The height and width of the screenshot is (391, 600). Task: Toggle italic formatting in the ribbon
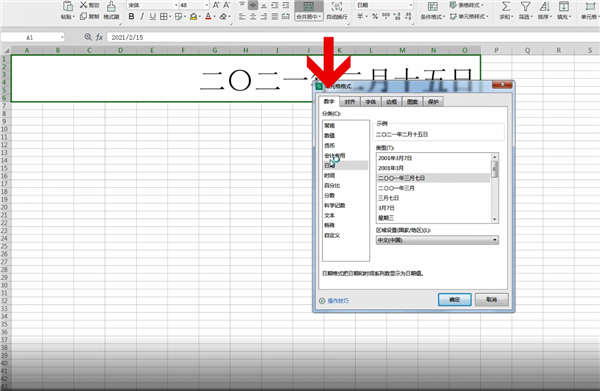point(142,16)
